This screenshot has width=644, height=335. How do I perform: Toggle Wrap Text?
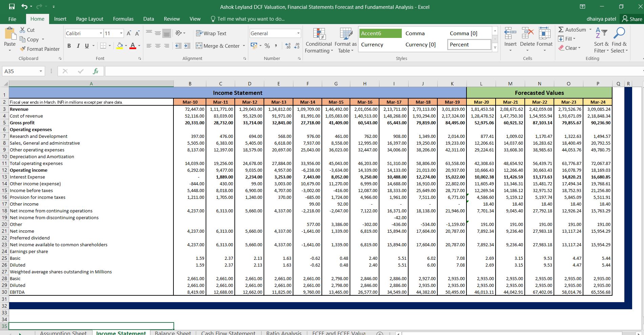point(211,33)
